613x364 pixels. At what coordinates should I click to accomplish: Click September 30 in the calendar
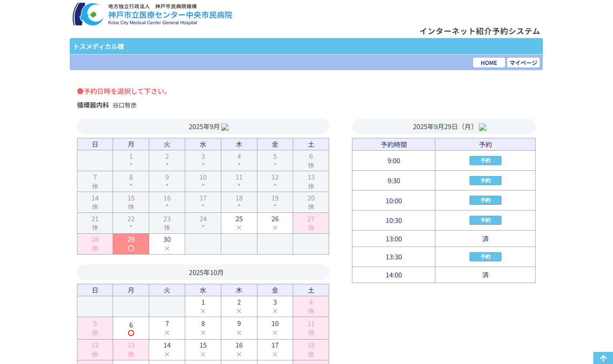click(x=167, y=244)
